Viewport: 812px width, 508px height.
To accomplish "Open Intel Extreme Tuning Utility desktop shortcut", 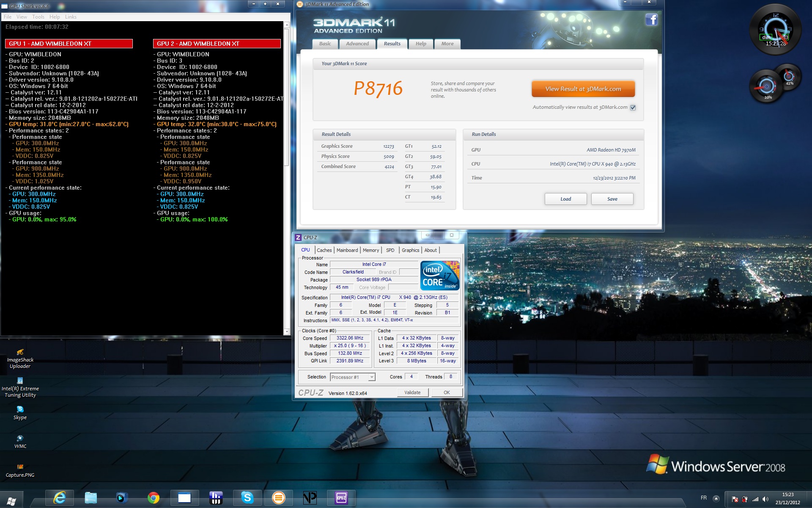I will pos(20,388).
